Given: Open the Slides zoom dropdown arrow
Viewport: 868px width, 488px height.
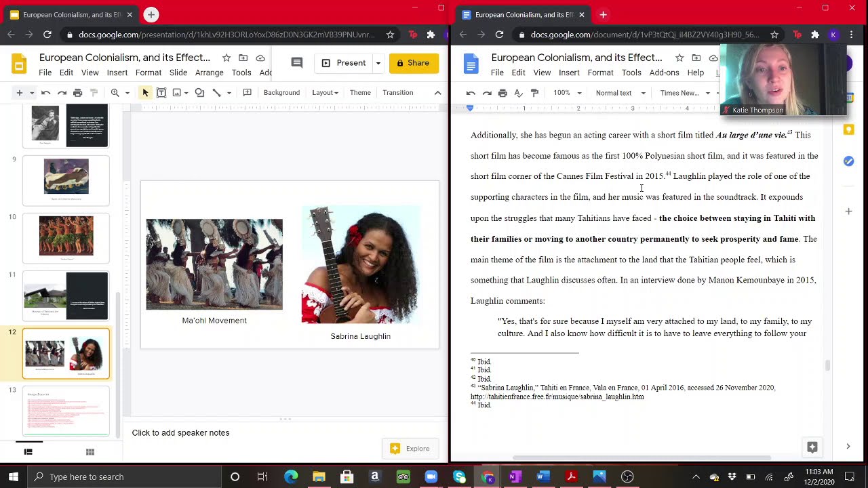Looking at the screenshot, I should [x=127, y=93].
